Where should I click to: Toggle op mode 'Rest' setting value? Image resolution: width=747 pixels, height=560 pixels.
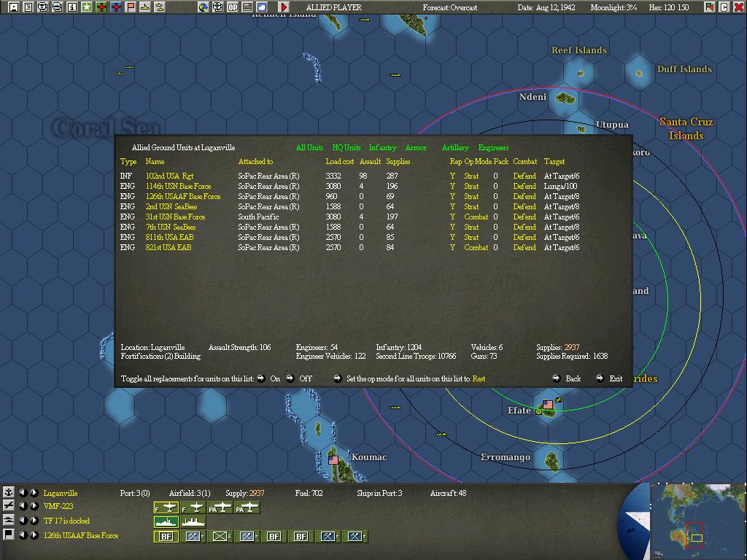pos(479,378)
